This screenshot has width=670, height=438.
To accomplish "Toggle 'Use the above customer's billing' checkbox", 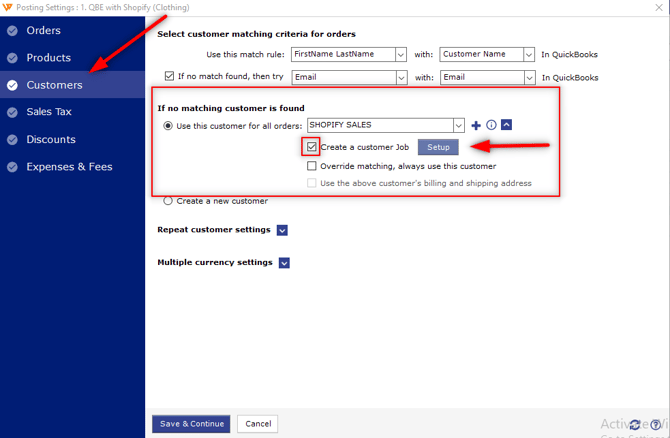I will (311, 183).
